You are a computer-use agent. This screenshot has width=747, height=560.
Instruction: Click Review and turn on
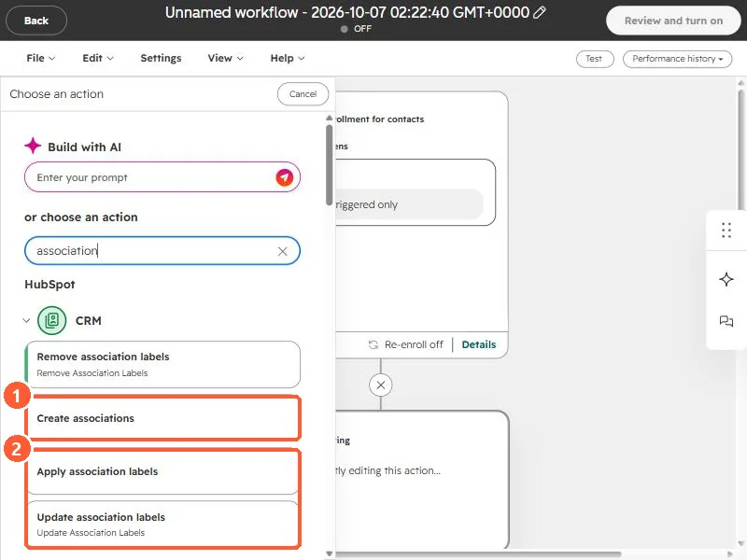673,21
